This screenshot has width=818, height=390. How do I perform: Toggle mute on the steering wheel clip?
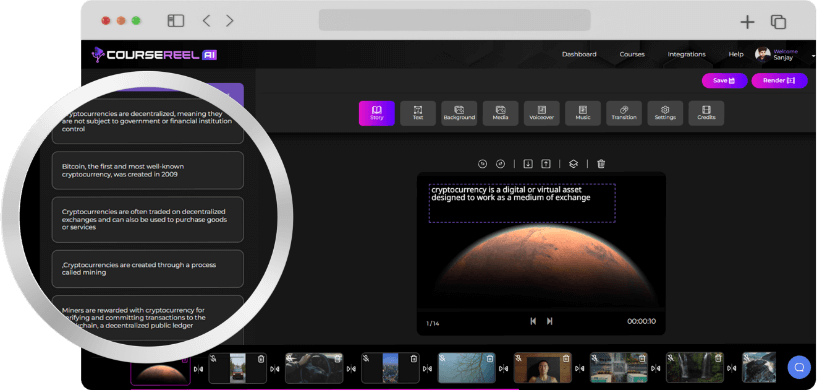click(290, 359)
